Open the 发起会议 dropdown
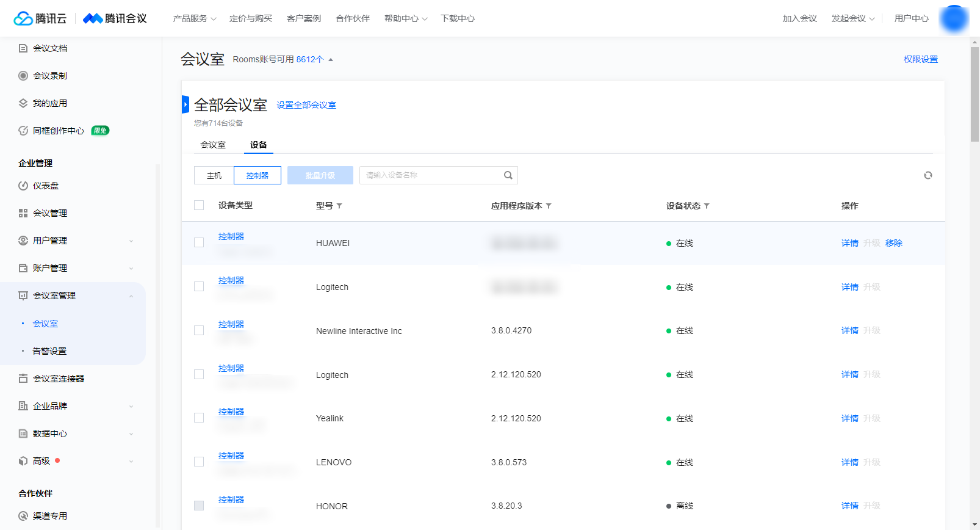 (853, 18)
